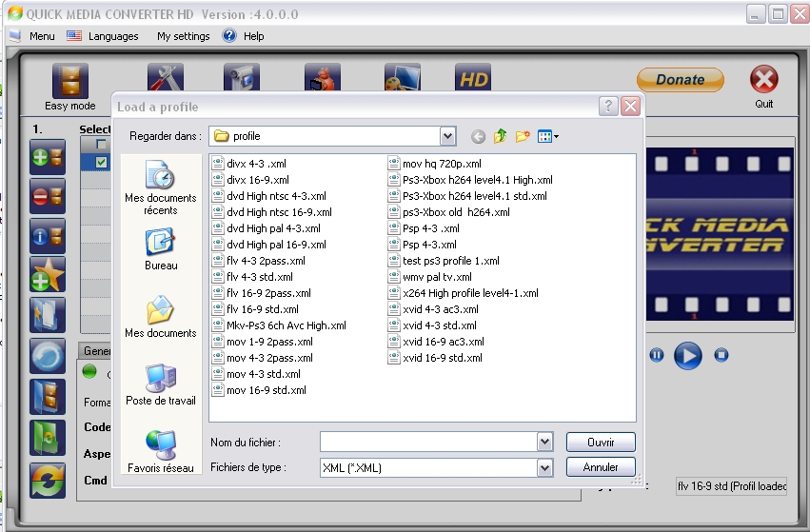Create new folder icon in dialog
Screen dimensions: 810x532
click(x=523, y=136)
